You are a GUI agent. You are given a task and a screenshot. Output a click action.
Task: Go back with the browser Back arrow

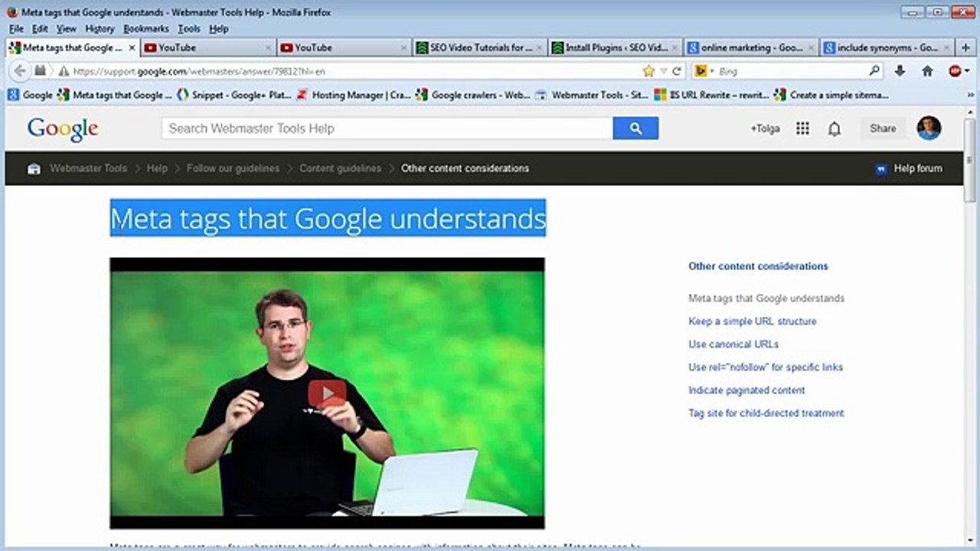coord(20,70)
